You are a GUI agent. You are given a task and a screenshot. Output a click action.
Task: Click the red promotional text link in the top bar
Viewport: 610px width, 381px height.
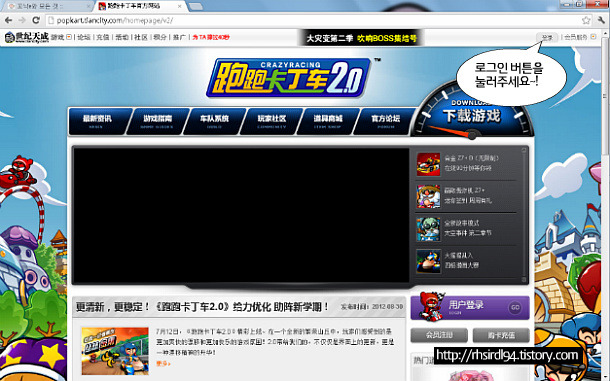[211, 37]
